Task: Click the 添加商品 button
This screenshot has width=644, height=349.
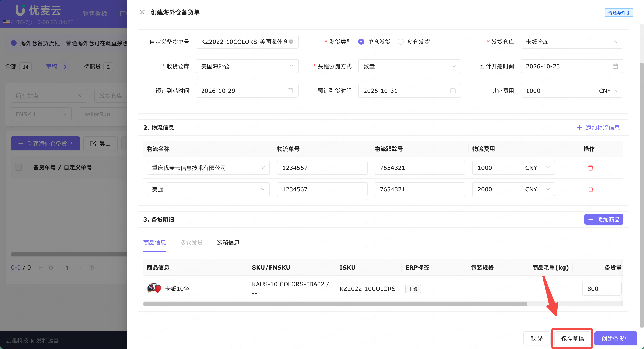Action: coord(603,220)
